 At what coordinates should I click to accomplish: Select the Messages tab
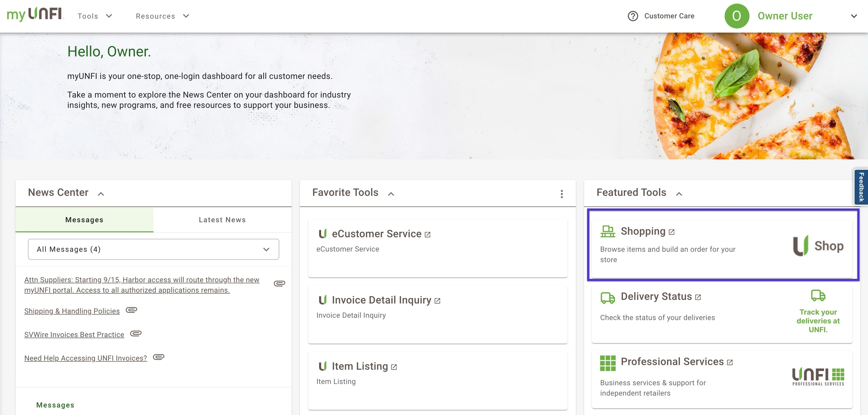coord(84,220)
